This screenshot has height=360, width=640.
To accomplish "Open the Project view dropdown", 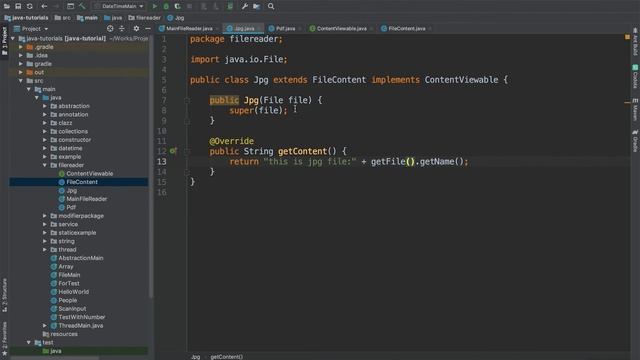I will [x=31, y=29].
